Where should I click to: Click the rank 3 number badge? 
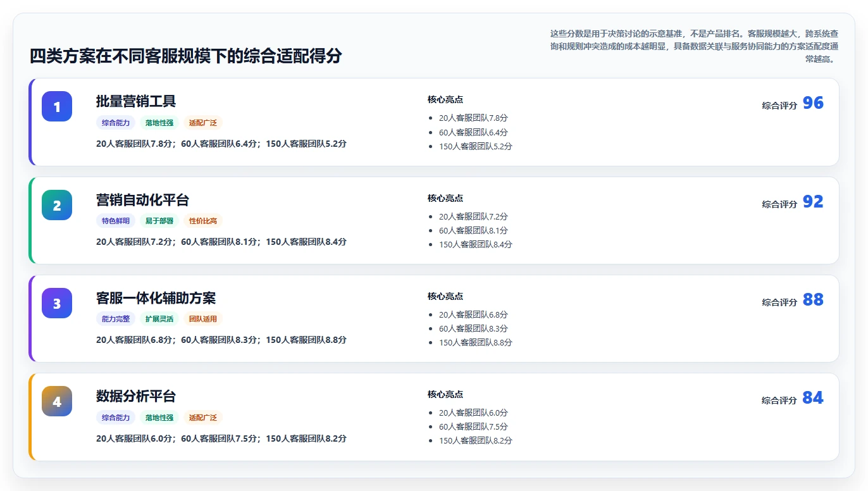pyautogui.click(x=57, y=303)
